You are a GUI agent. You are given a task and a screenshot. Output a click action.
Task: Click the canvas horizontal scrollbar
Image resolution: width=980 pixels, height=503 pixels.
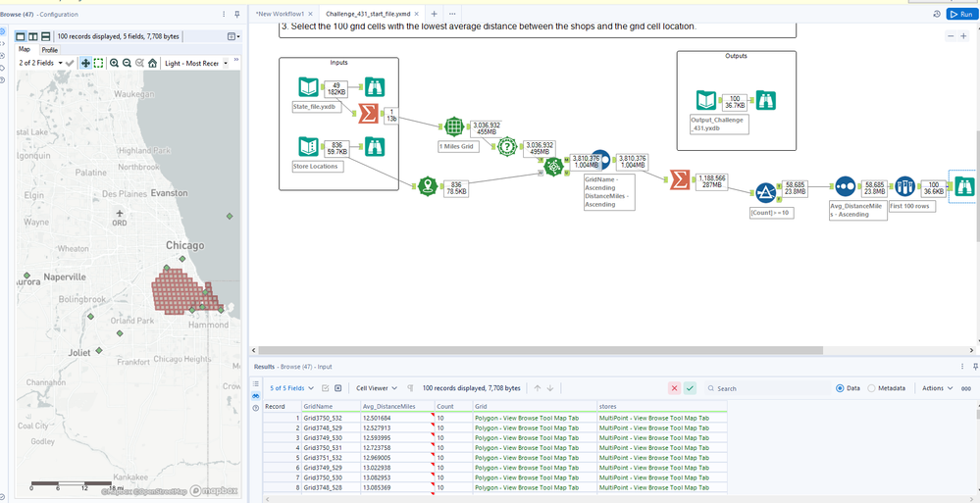tap(542, 351)
